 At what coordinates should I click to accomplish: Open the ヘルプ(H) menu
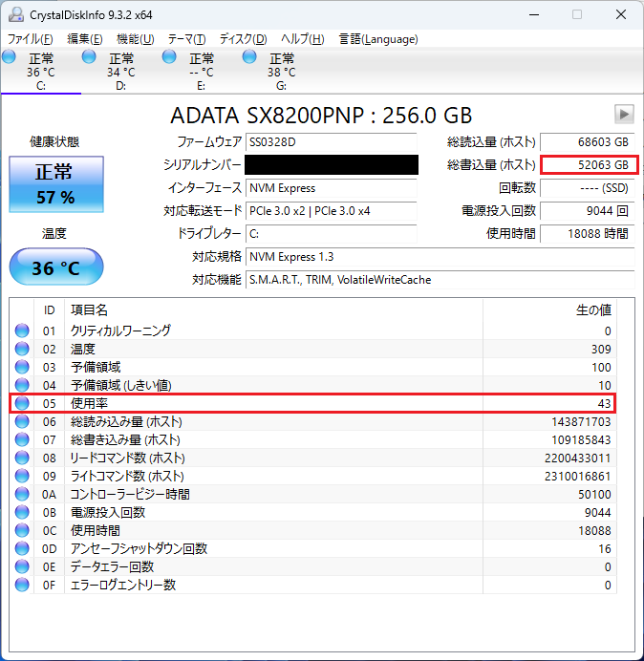coord(302,39)
